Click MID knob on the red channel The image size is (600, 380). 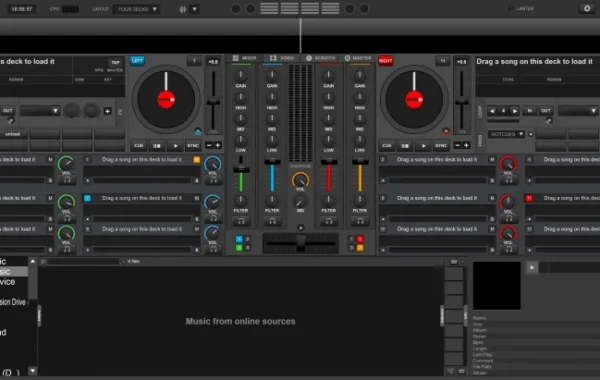[x=329, y=119]
